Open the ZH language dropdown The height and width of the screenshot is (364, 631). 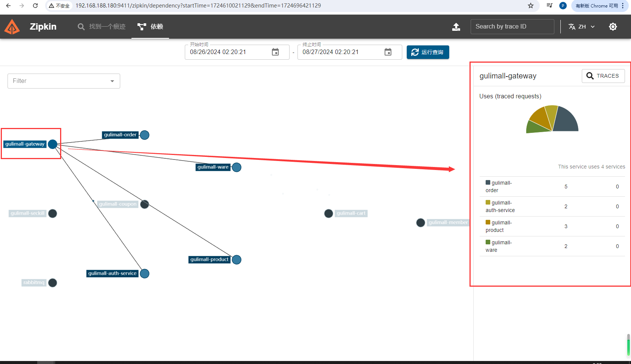[x=582, y=27]
